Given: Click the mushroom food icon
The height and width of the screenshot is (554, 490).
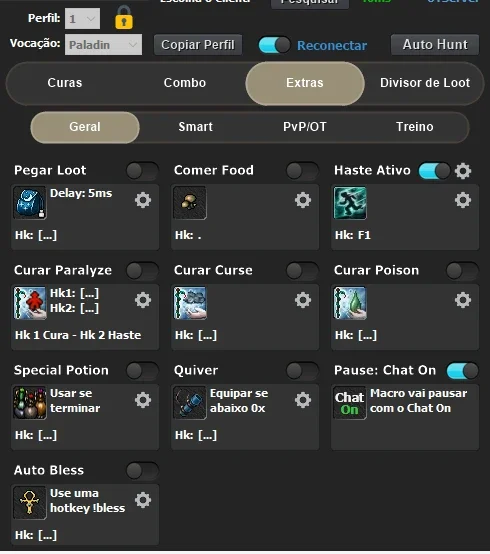Looking at the screenshot, I should point(190,203).
